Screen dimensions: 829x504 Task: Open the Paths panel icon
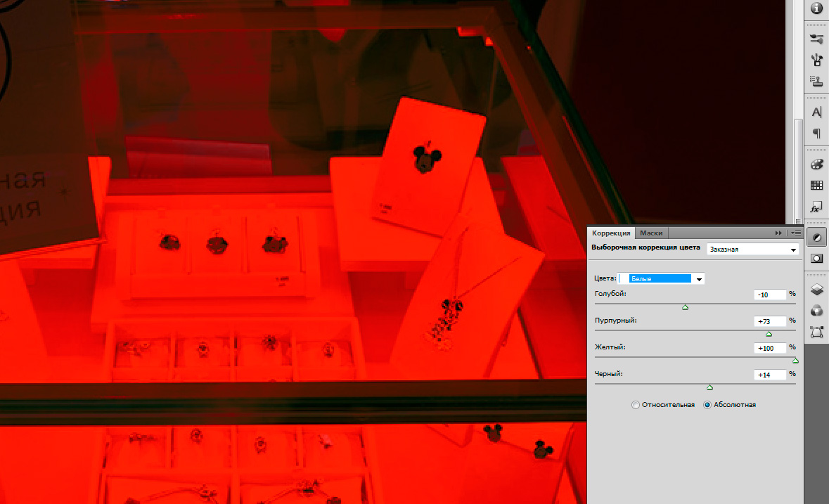tap(816, 332)
